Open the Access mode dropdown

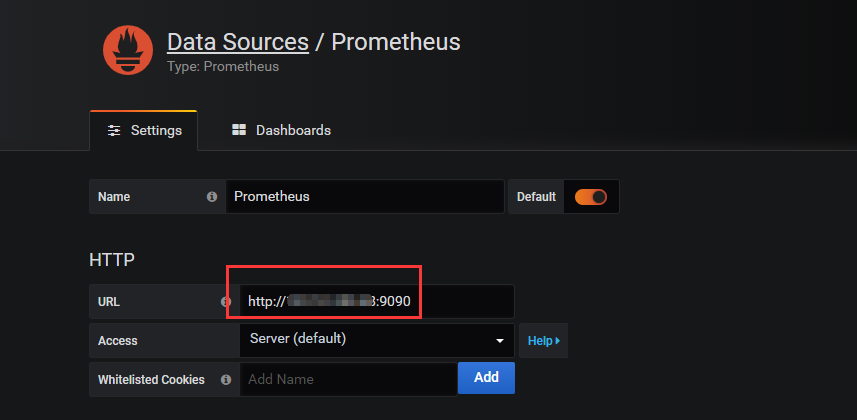pos(376,340)
